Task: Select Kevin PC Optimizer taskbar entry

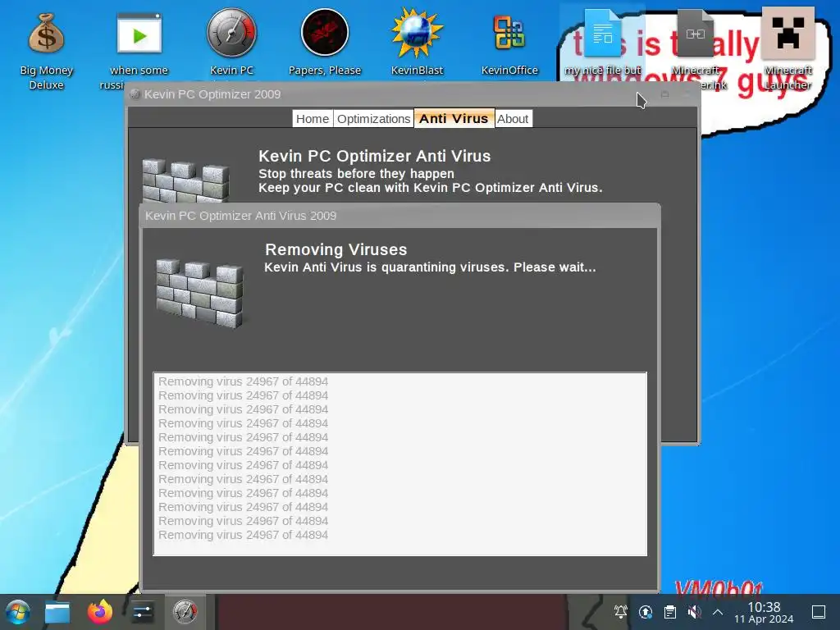Action: [185, 612]
